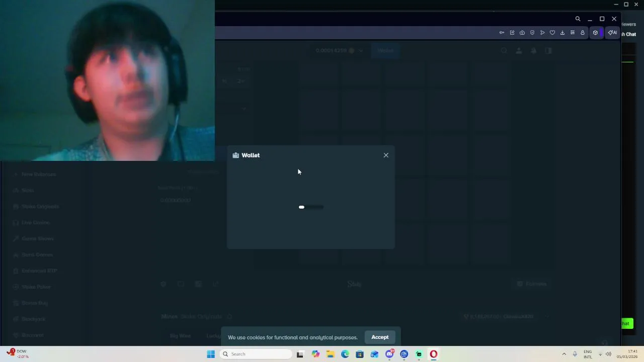Open the dimmed user profile icon in header
Viewport: 644px width, 362px height.
[x=519, y=50]
